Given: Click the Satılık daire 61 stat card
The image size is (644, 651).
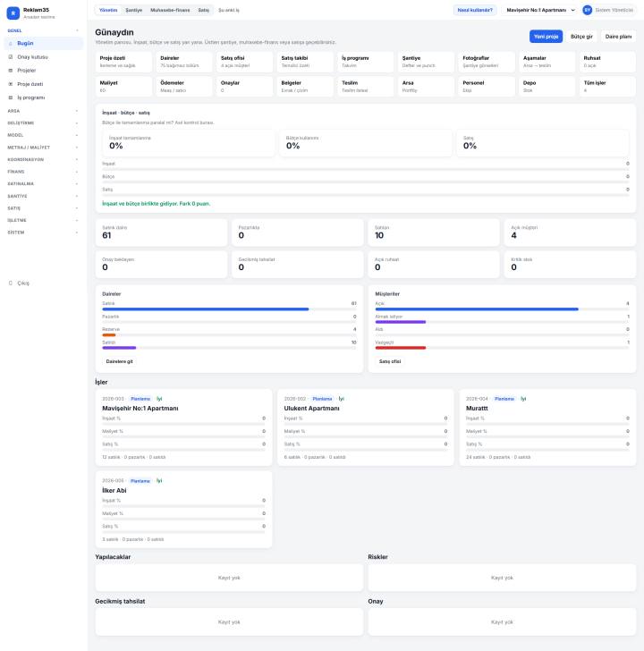Looking at the screenshot, I should 161,232.
